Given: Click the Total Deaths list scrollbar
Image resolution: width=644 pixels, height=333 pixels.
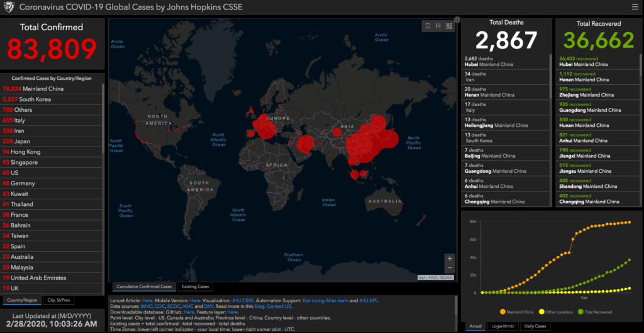Looking at the screenshot, I should pos(551,76).
